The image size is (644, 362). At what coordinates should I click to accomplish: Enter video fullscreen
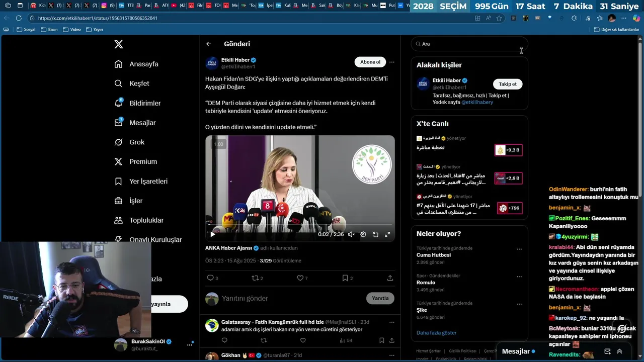(x=387, y=234)
